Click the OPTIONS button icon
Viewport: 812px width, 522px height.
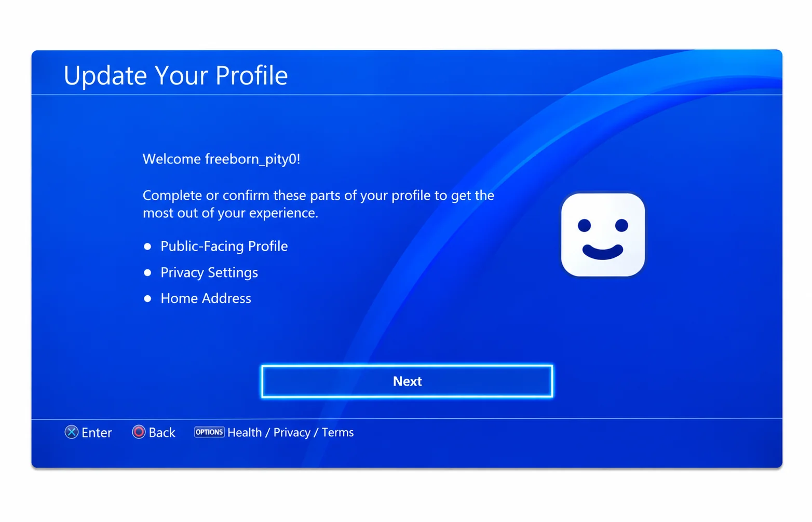tap(209, 432)
